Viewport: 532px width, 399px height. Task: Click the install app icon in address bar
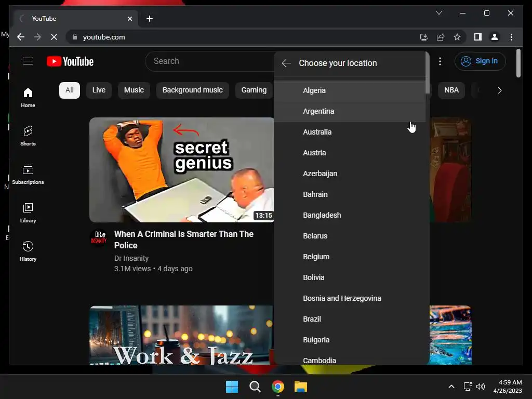tap(423, 37)
